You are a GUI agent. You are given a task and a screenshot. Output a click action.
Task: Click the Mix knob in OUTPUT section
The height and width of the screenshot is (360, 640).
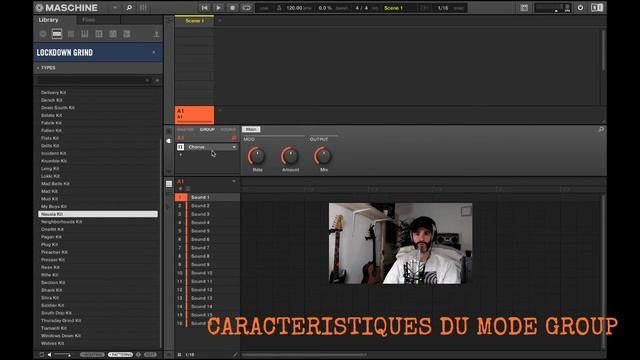point(323,156)
